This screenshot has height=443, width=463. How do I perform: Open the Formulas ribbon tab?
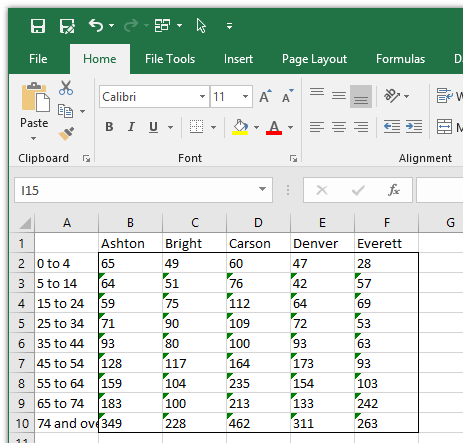coord(400,59)
